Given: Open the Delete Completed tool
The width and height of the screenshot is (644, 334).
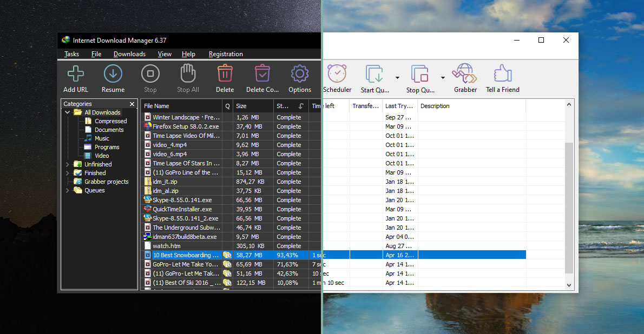Looking at the screenshot, I should click(x=262, y=78).
